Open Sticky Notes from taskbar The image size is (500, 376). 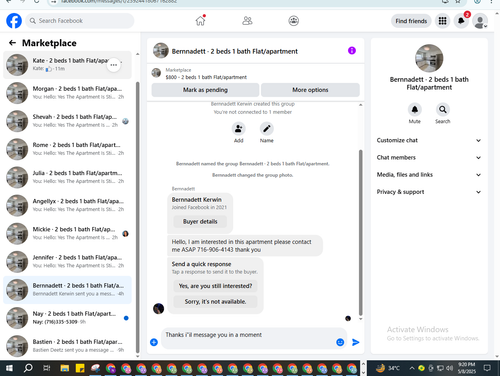pyautogui.click(x=80, y=368)
